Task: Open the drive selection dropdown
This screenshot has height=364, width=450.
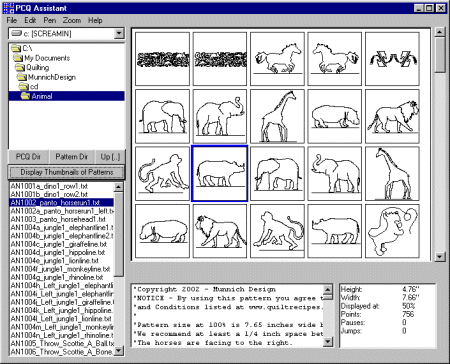Action: [119, 33]
